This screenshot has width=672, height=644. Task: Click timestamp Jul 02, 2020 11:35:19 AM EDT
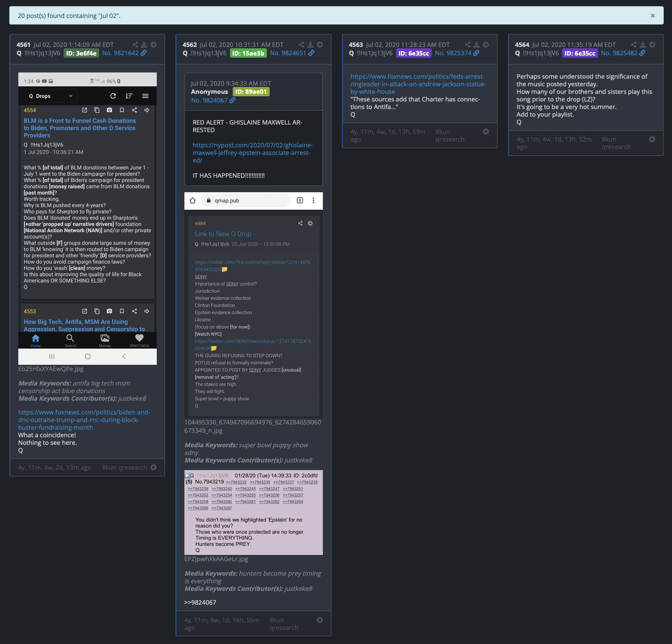pos(574,45)
